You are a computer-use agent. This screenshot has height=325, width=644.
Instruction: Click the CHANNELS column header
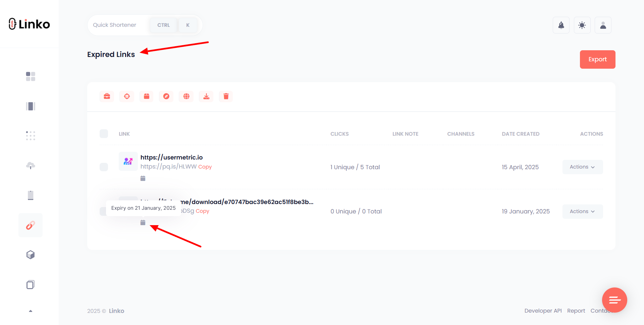461,134
